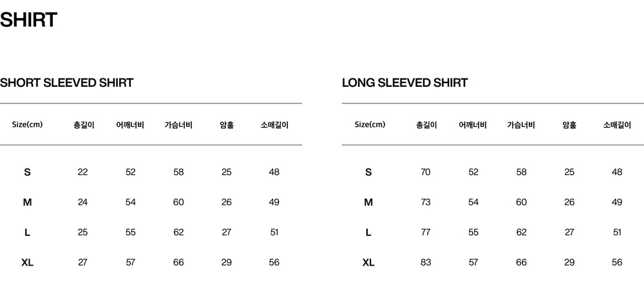Click 총길이 column header in short sleeved table

pos(84,125)
